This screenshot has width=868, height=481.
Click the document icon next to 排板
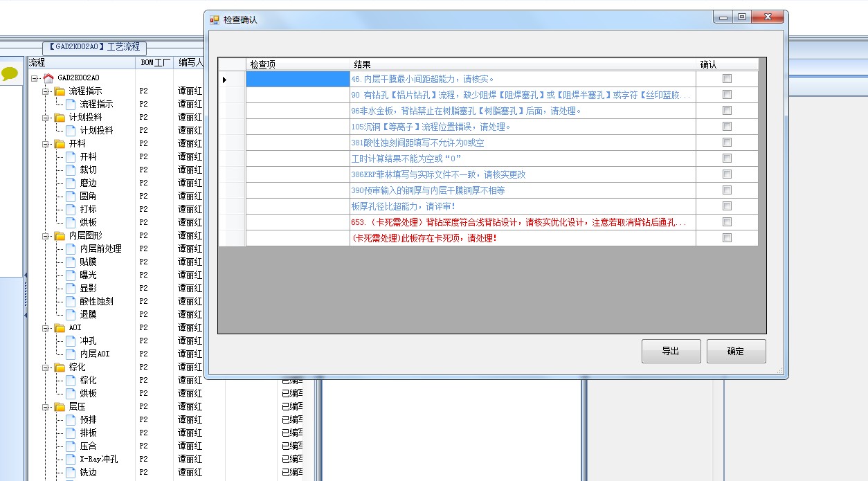(x=71, y=433)
